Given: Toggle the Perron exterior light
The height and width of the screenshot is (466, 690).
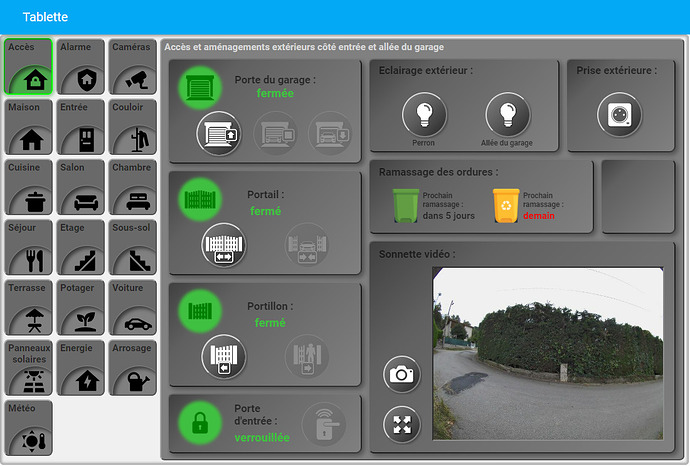Looking at the screenshot, I should 424,115.
